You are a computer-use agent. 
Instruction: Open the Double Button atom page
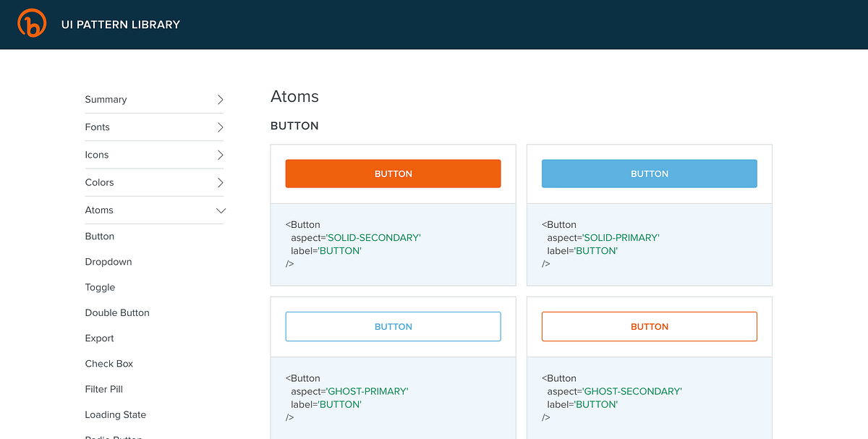(x=117, y=313)
